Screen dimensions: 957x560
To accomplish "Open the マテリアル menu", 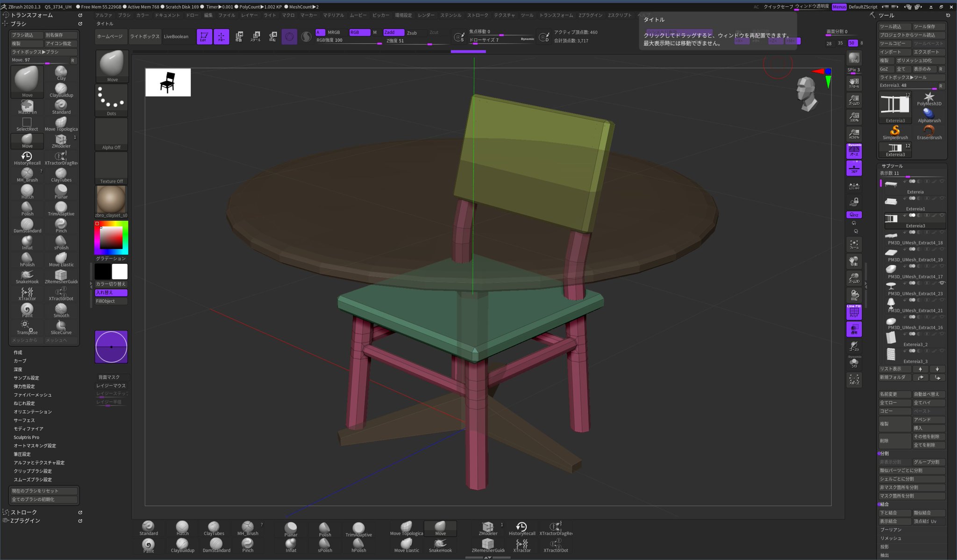I will click(333, 15).
